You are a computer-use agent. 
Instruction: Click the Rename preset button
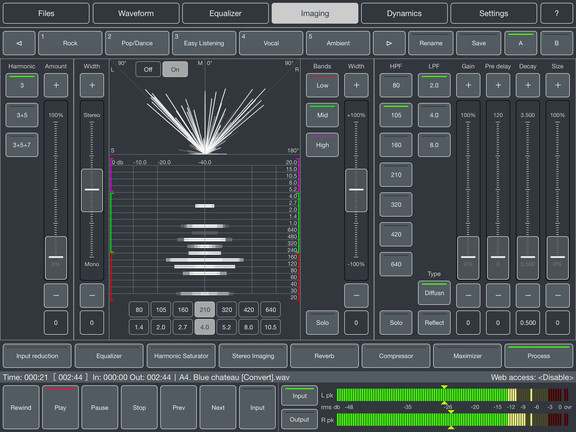pos(431,43)
